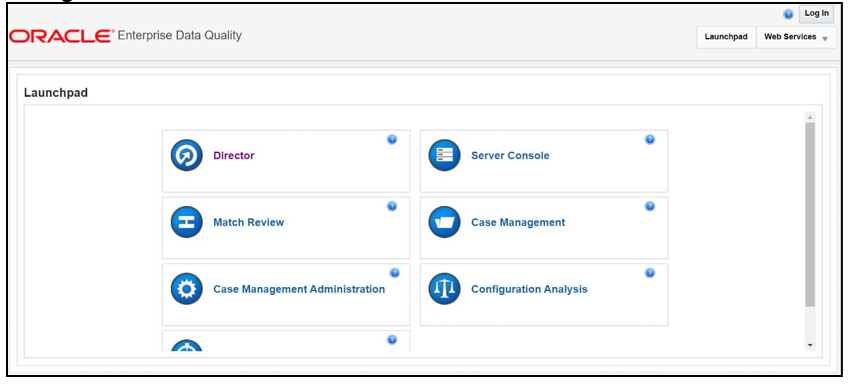Click the scrollbar up arrow
This screenshot has height=385, width=853.
(810, 117)
